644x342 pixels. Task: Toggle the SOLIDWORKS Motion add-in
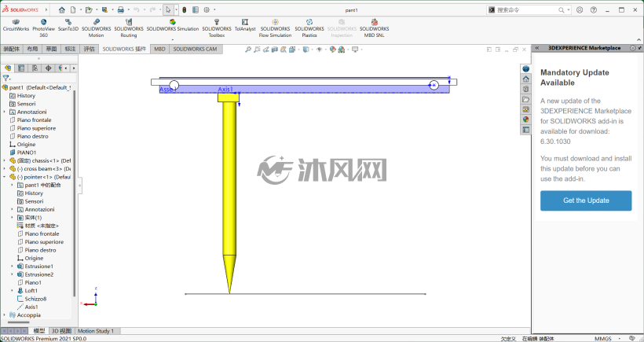click(96, 28)
